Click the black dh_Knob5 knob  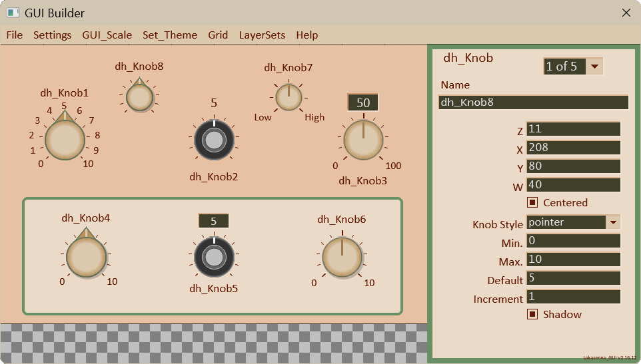coord(214,257)
